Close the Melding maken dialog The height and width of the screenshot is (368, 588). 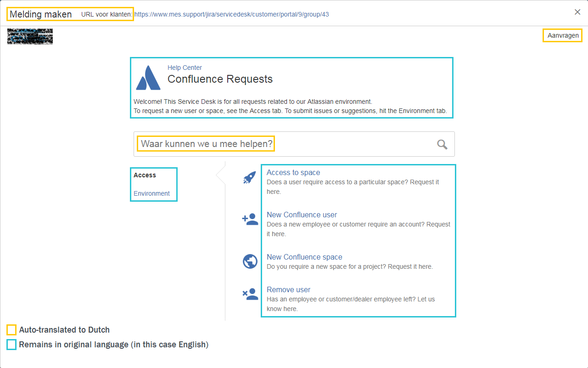577,12
